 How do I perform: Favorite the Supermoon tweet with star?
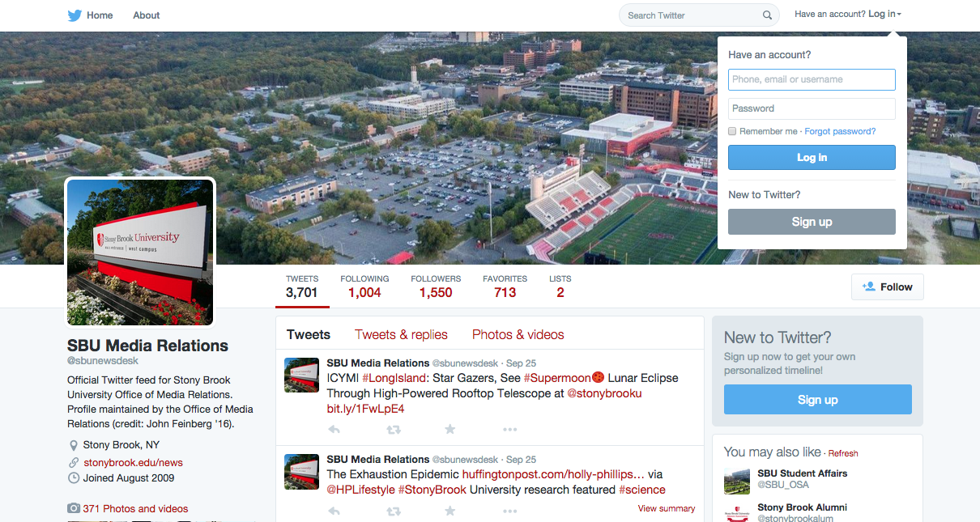(x=450, y=430)
